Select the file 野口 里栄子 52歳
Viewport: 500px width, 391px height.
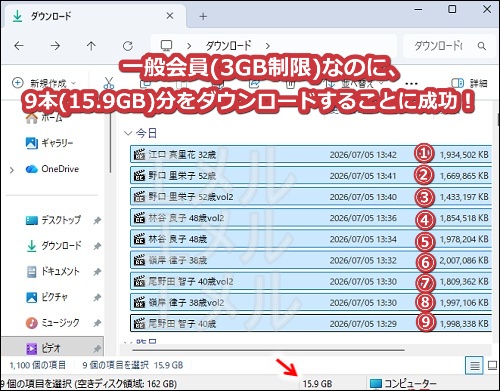click(x=311, y=175)
